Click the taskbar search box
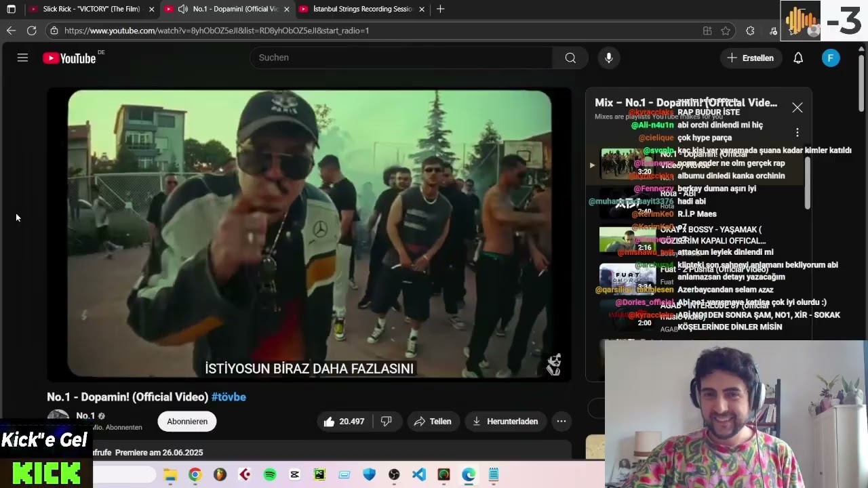This screenshot has width=868, height=488. (124, 475)
